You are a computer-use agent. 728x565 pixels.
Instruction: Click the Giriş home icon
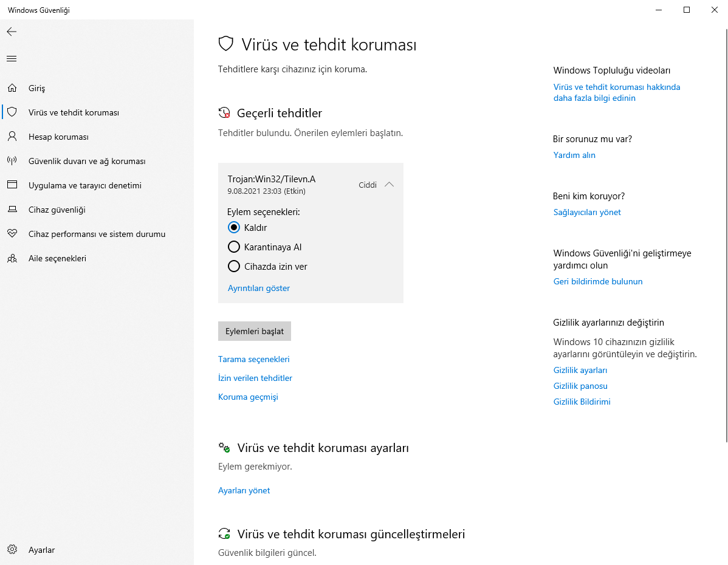pos(12,88)
